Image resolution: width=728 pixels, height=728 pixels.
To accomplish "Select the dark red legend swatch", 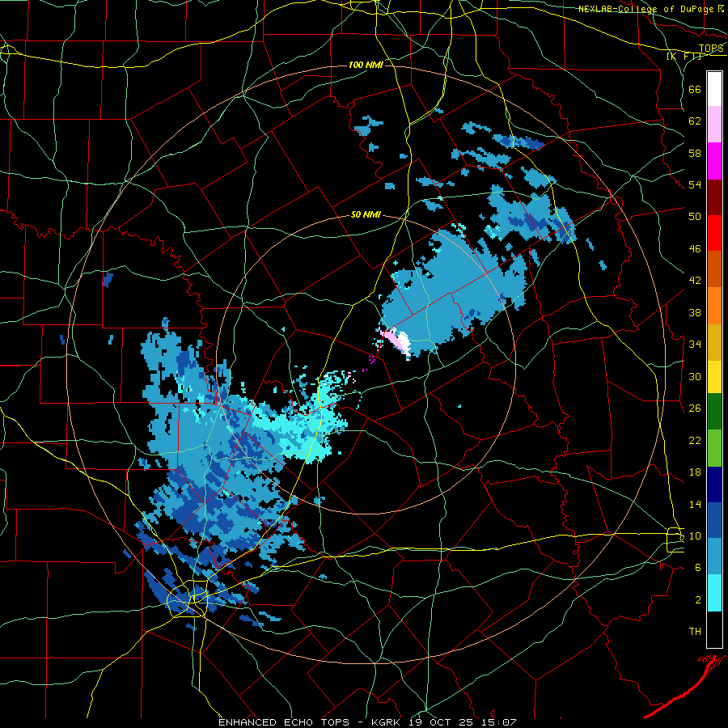I will [x=714, y=197].
